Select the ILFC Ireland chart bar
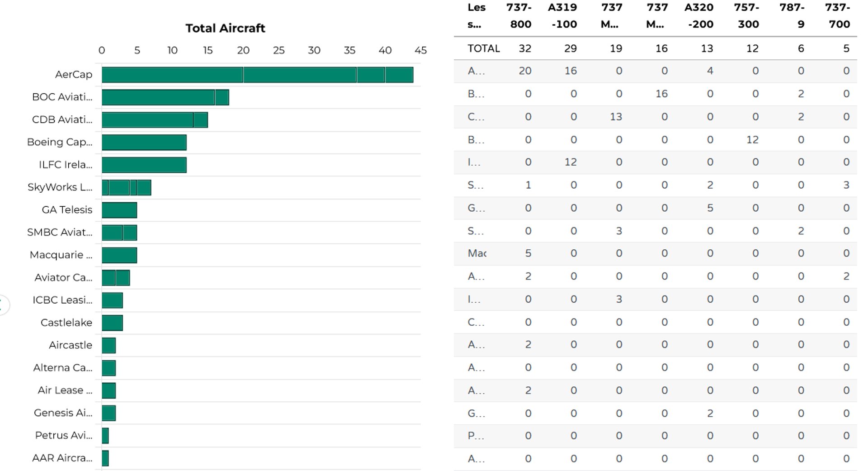 point(144,165)
